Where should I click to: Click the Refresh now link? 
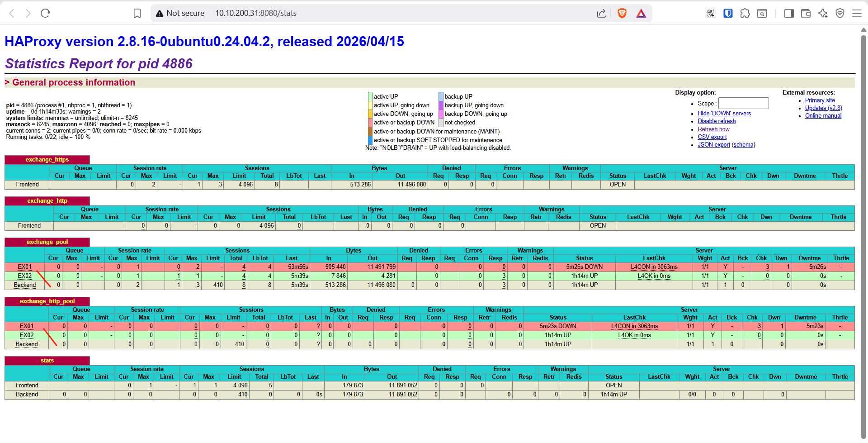click(713, 129)
